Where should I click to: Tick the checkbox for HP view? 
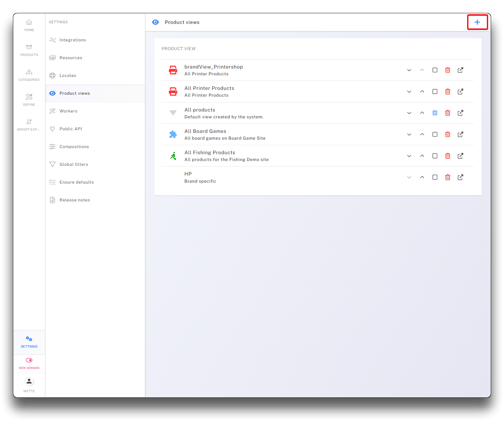(x=435, y=177)
